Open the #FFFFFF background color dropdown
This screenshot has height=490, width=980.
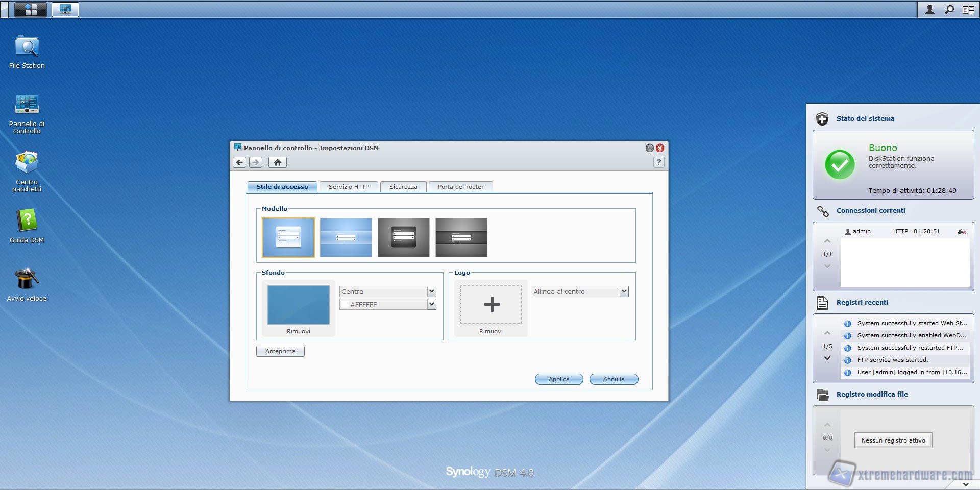[431, 304]
